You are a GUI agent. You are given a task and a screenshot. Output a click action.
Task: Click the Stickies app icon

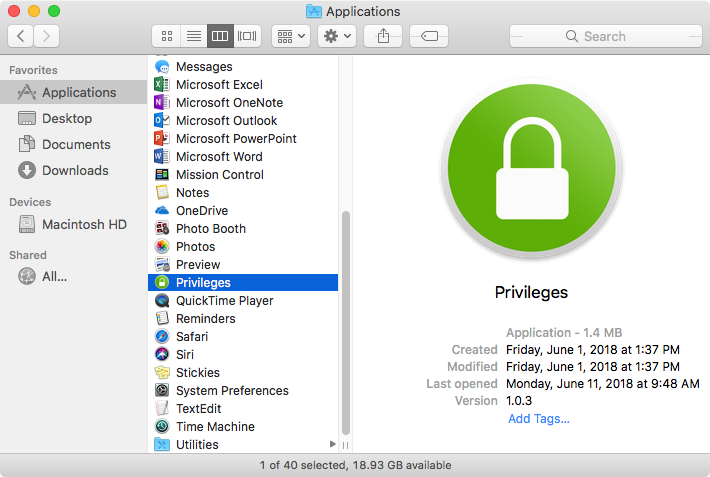(162, 372)
